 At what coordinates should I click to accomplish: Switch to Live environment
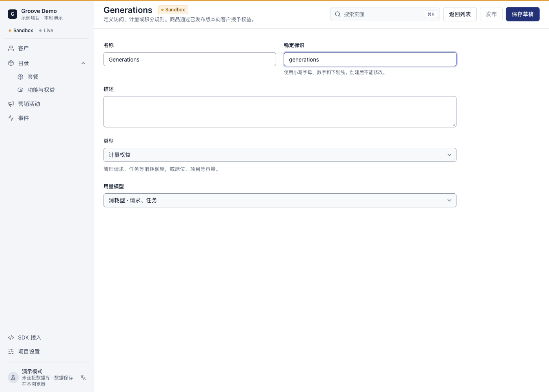[x=46, y=31]
